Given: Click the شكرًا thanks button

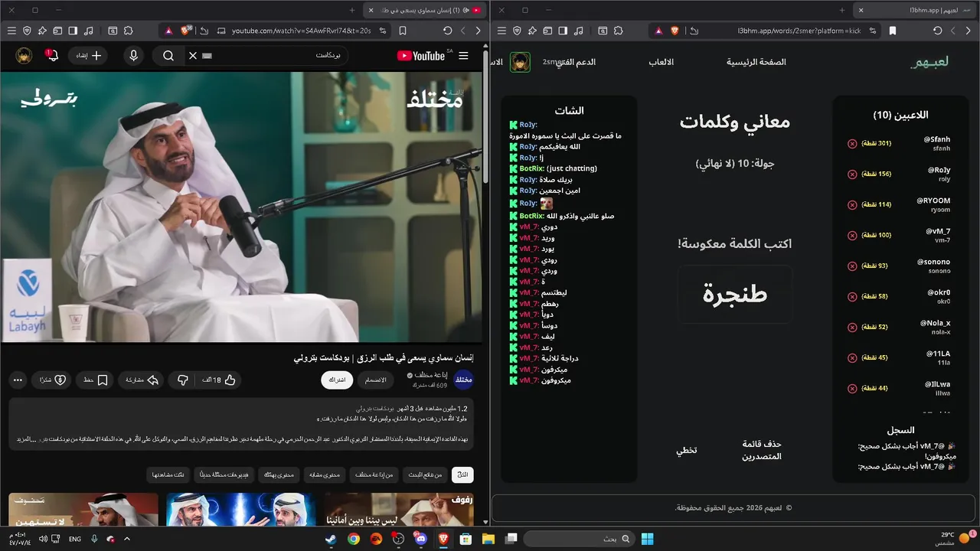Looking at the screenshot, I should click(x=52, y=380).
